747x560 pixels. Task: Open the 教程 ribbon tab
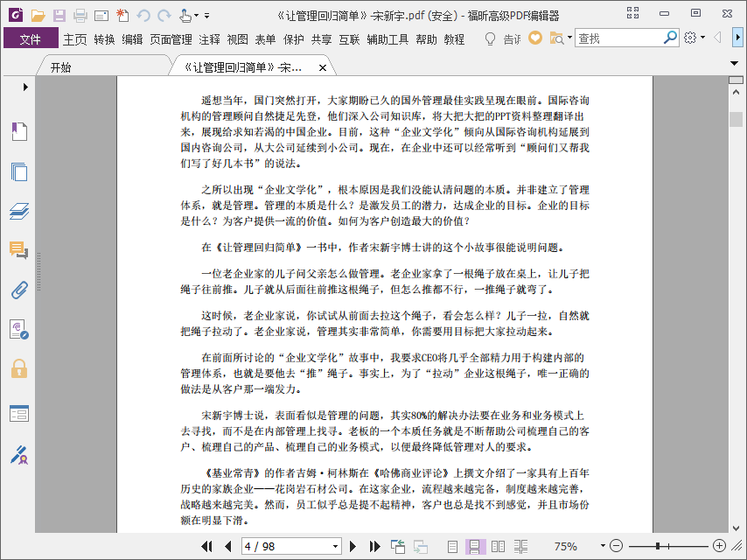[x=454, y=39]
